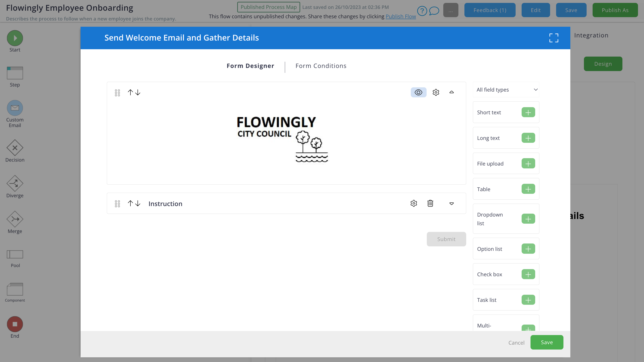Toggle preview visibility on the logo field
Image resolution: width=644 pixels, height=362 pixels.
coord(418,92)
